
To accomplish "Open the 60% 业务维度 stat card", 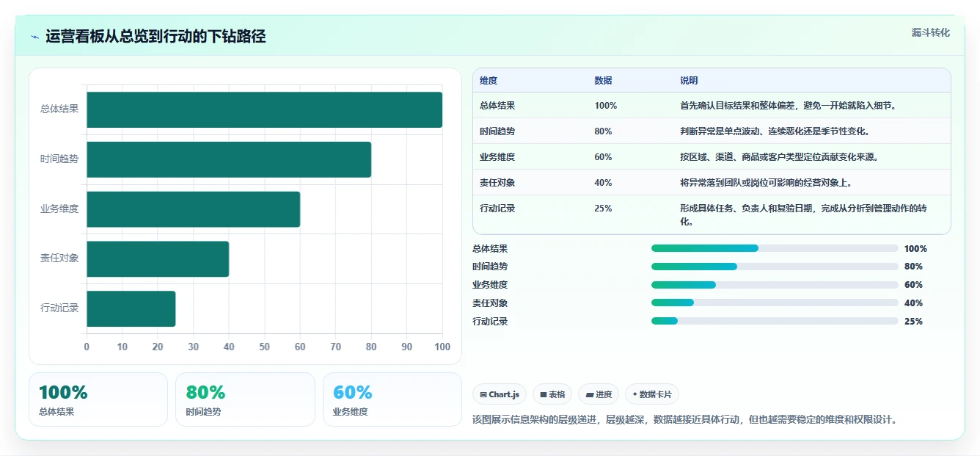I will pyautogui.click(x=392, y=399).
